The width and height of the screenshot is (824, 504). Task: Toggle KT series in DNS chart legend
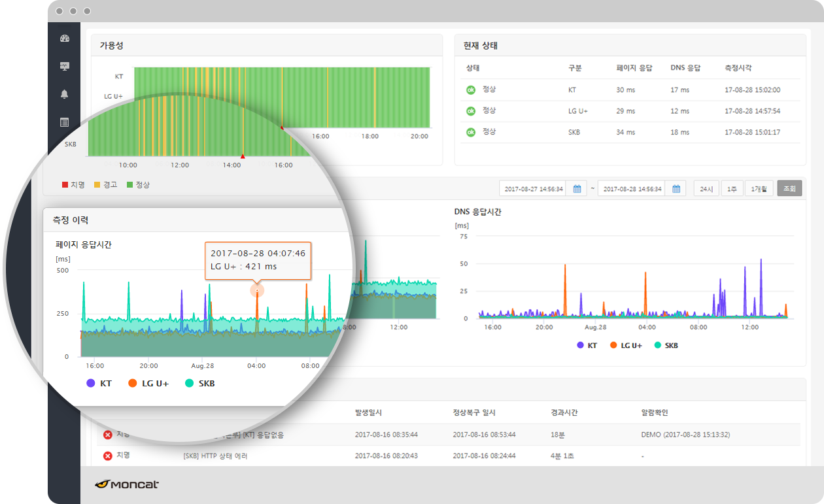pos(587,345)
